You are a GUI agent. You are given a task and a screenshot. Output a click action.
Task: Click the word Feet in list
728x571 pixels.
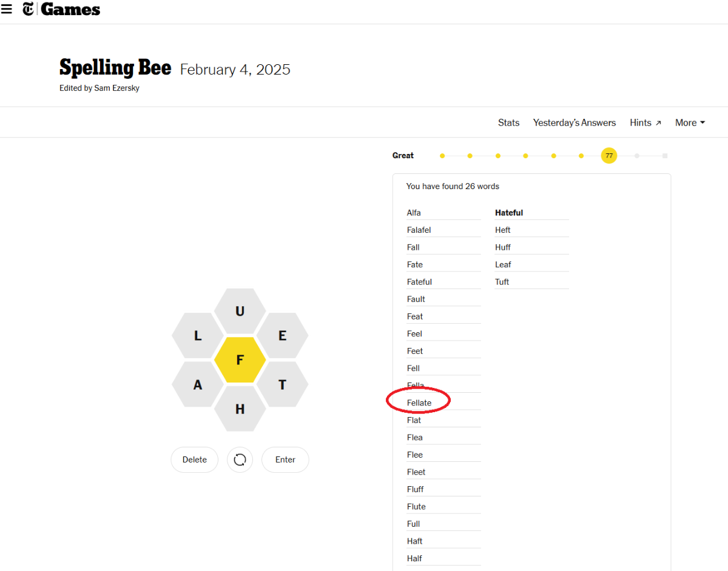click(415, 351)
